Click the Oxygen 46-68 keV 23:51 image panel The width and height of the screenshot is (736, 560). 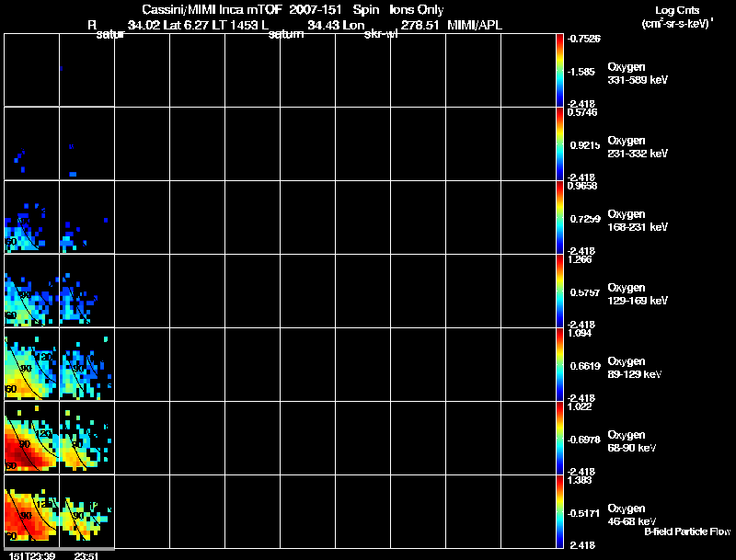(86, 511)
